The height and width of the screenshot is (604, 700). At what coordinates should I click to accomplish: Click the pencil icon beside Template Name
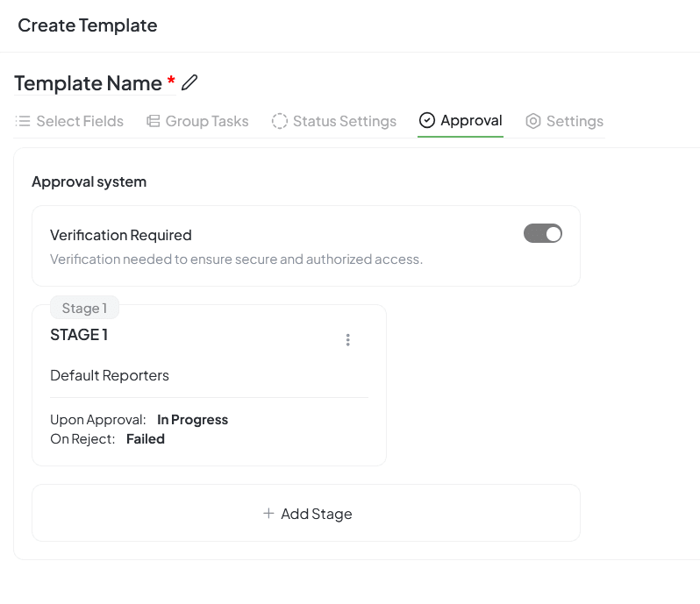tap(189, 83)
